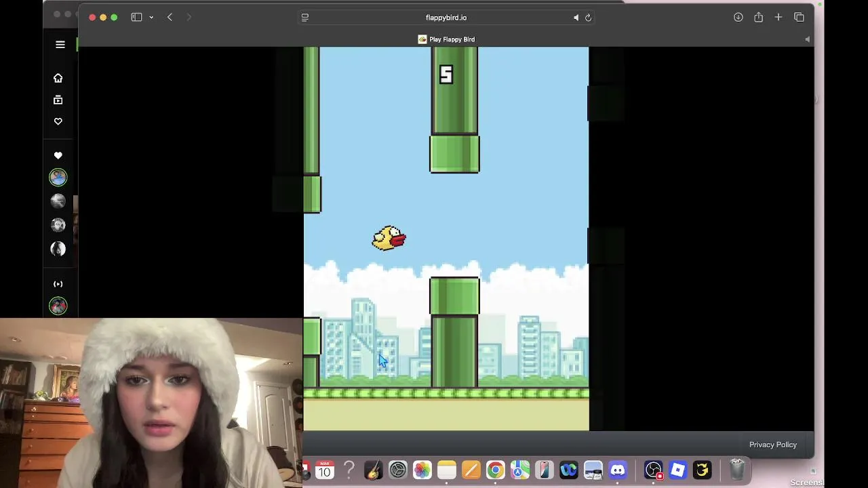Click the question mark Dock icon
Screen dimensions: 868x488
[x=349, y=470]
